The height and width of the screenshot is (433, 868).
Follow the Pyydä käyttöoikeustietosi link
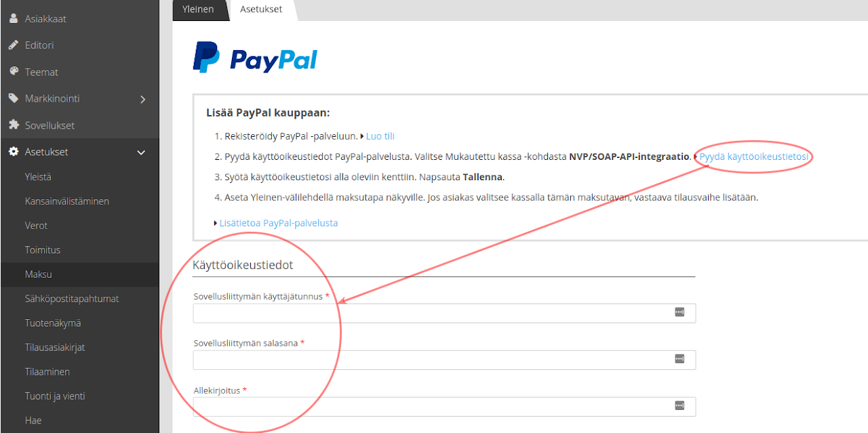754,157
